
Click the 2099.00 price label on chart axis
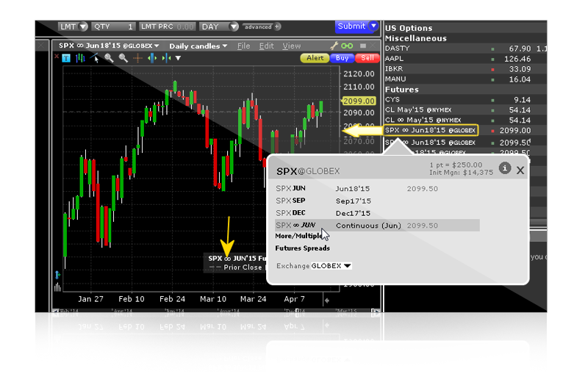[359, 101]
